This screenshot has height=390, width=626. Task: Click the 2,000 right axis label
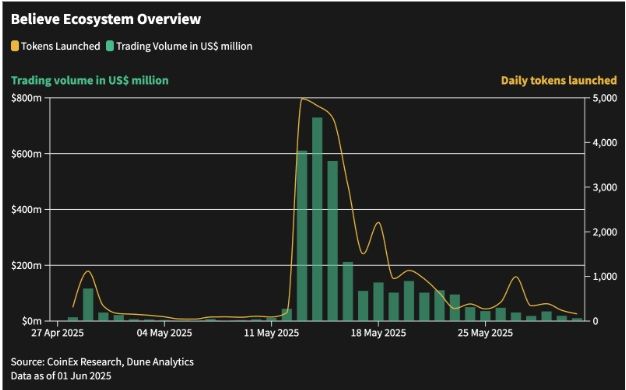[601, 232]
